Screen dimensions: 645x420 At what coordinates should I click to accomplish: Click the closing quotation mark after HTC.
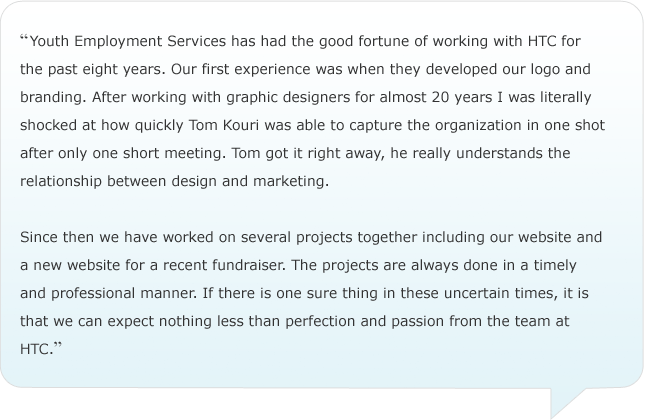tap(58, 346)
